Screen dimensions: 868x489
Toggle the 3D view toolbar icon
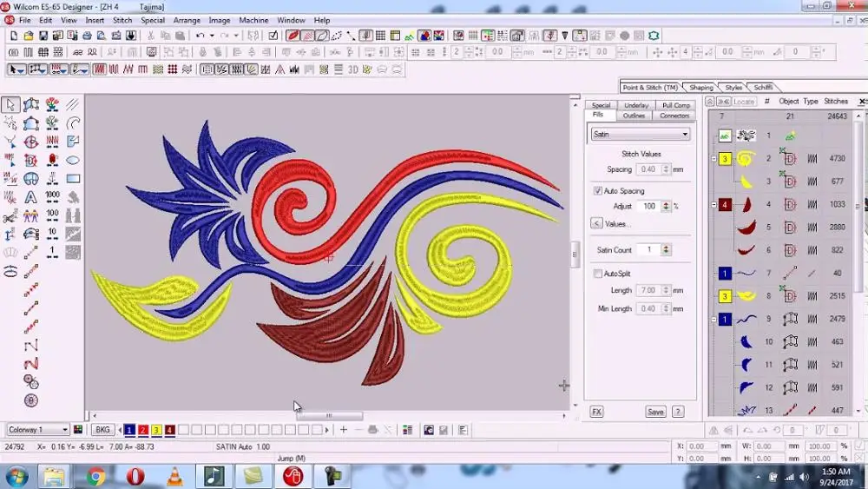click(353, 69)
